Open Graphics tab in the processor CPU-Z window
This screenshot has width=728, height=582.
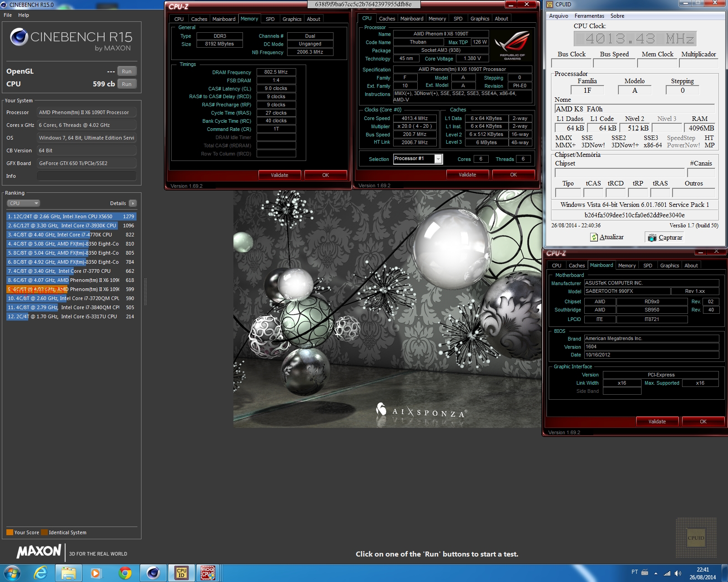[x=480, y=19]
